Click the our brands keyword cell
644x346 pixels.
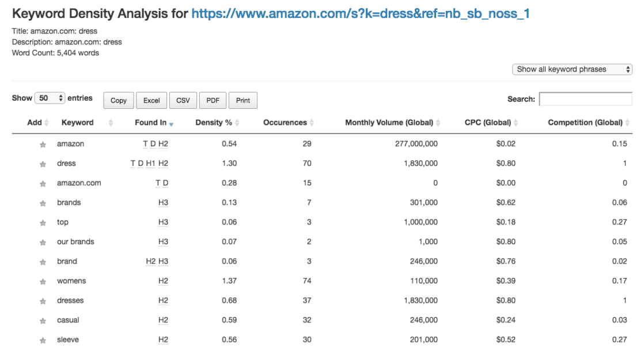click(75, 242)
